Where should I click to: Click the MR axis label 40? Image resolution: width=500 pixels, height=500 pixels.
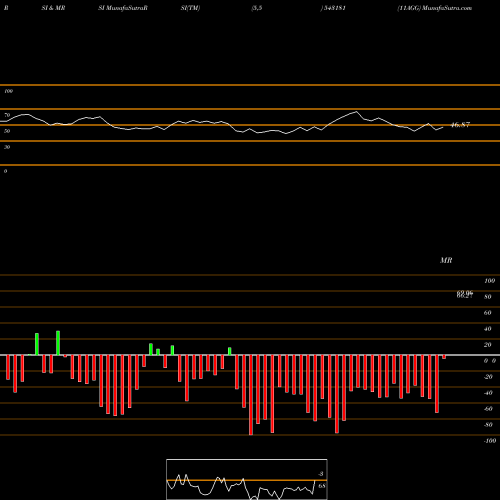click(487, 329)
